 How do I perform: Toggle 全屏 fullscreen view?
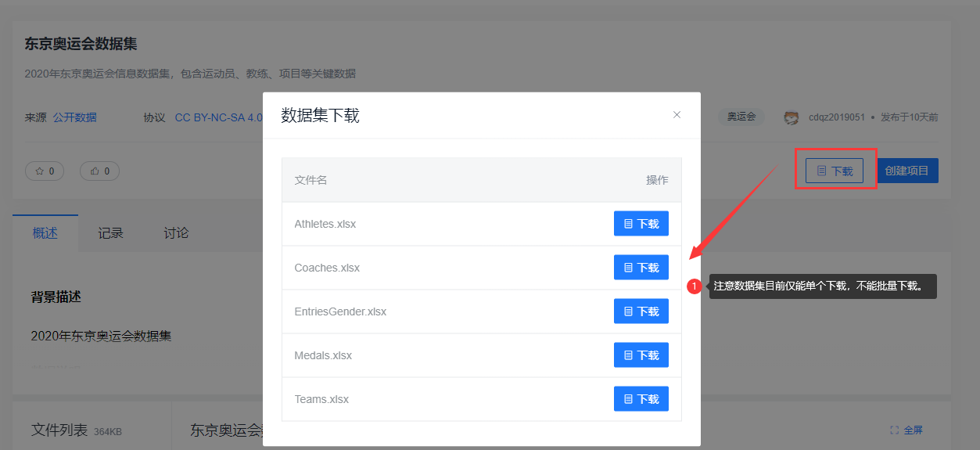tap(906, 430)
